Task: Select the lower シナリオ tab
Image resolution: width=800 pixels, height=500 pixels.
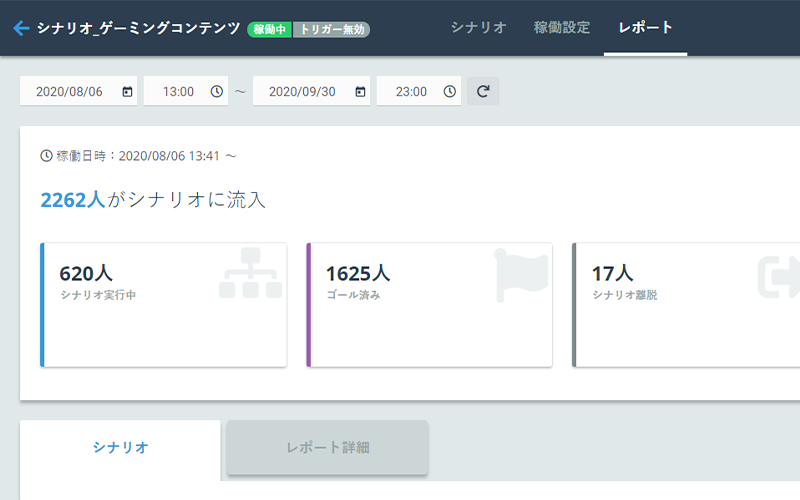Action: [x=120, y=450]
